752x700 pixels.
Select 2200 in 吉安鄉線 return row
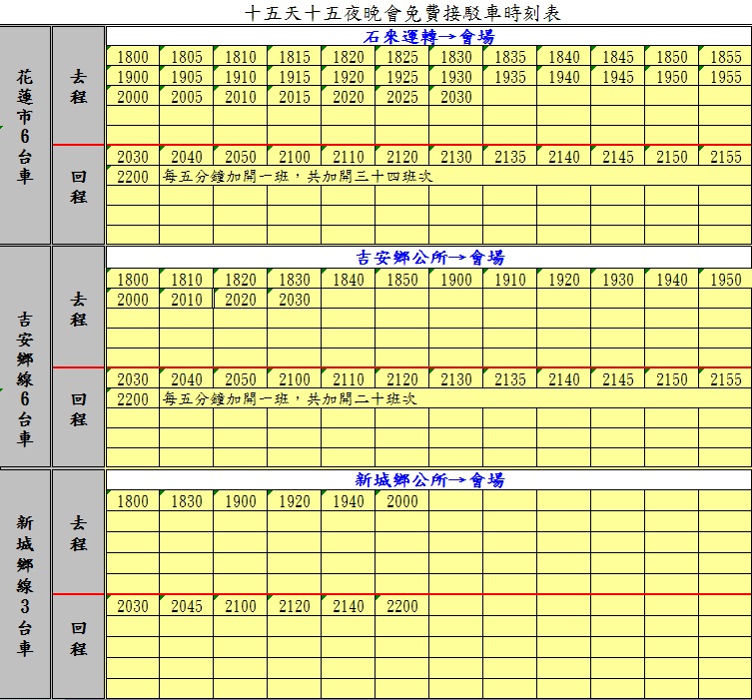(133, 398)
